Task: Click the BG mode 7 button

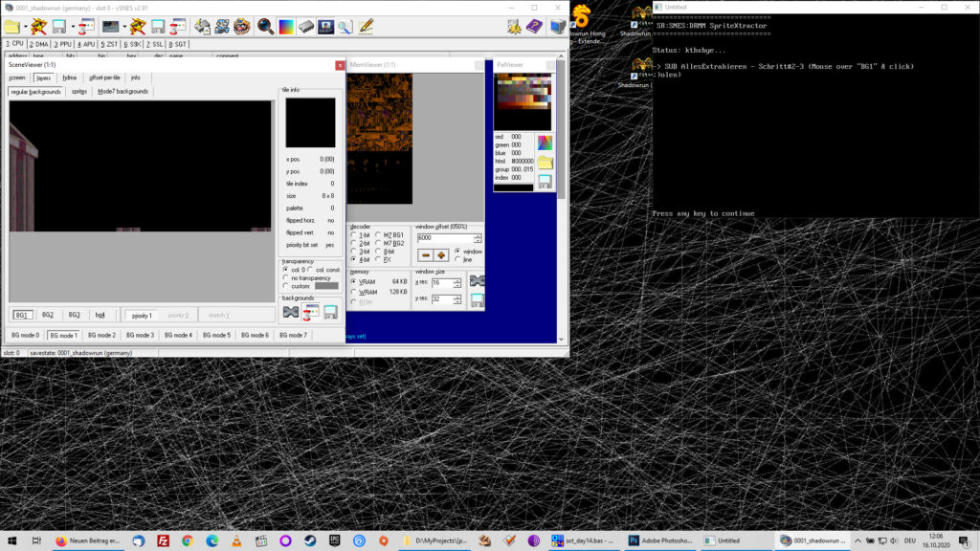Action: (293, 336)
